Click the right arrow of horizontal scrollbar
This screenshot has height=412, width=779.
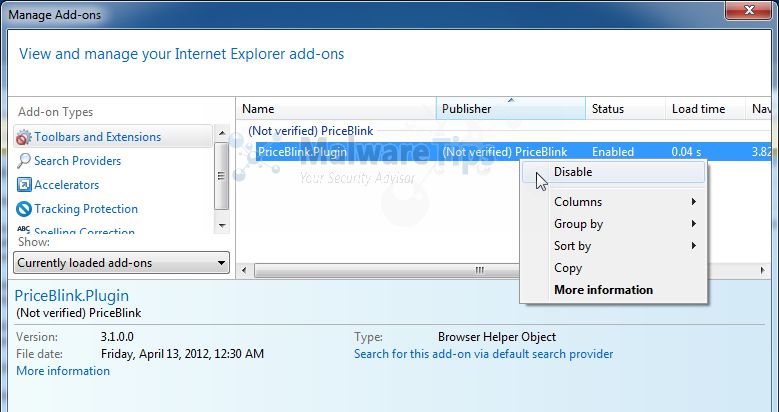763,270
